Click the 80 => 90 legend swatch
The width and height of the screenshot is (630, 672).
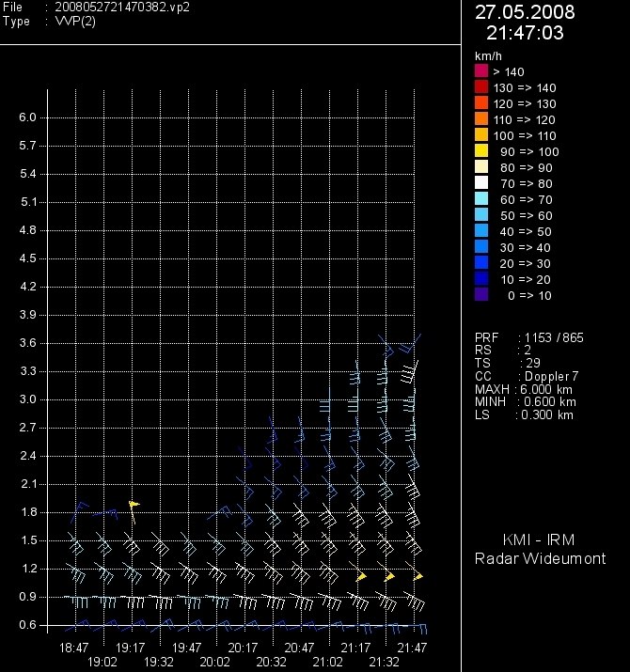481,166
